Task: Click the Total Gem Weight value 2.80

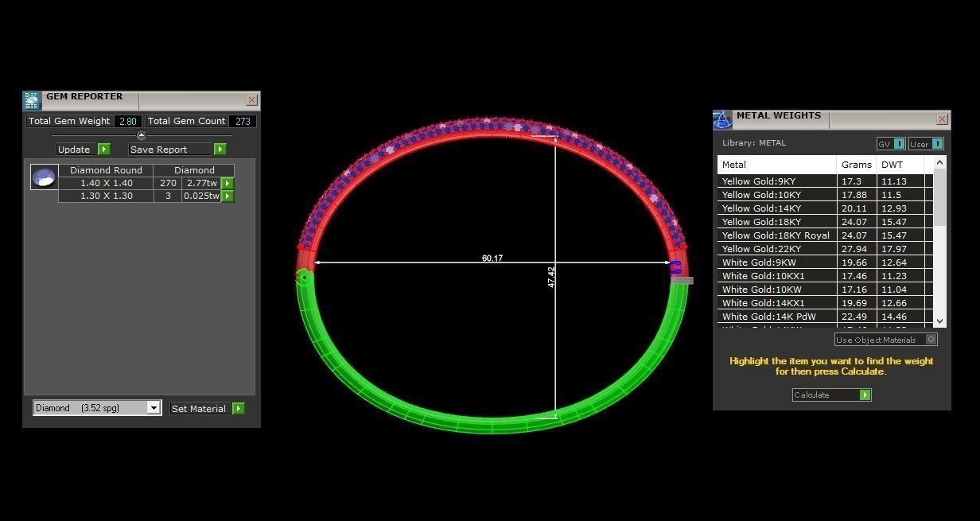Action: point(128,121)
